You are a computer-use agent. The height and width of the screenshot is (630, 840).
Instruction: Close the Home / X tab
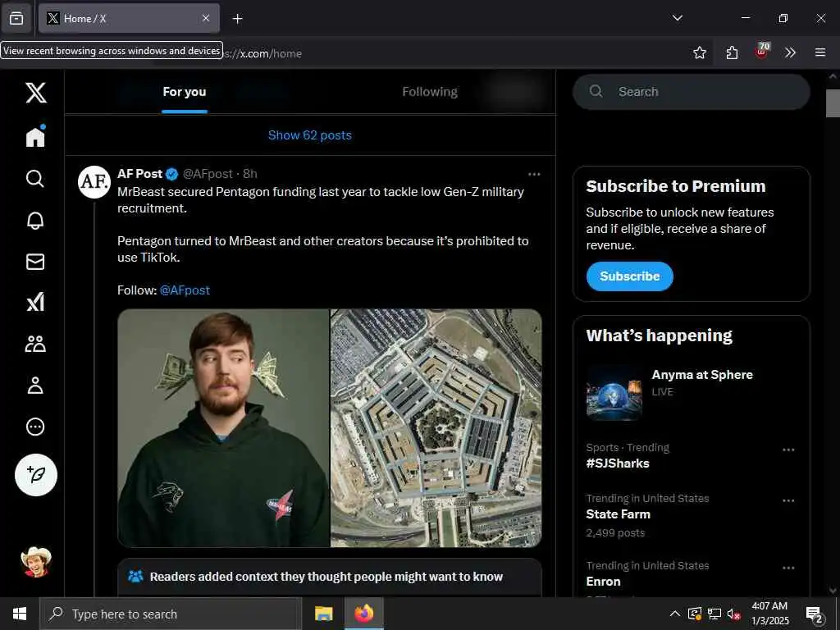click(206, 18)
